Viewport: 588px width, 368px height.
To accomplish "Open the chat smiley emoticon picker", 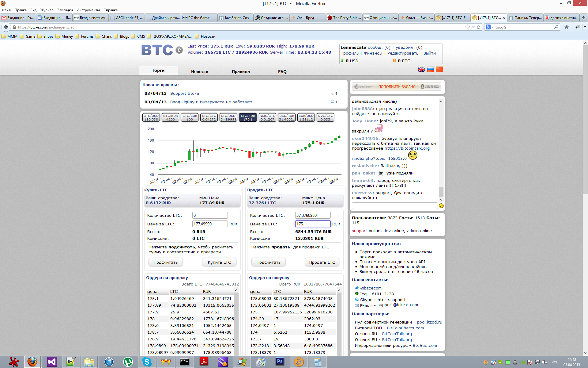I will pyautogui.click(x=441, y=206).
